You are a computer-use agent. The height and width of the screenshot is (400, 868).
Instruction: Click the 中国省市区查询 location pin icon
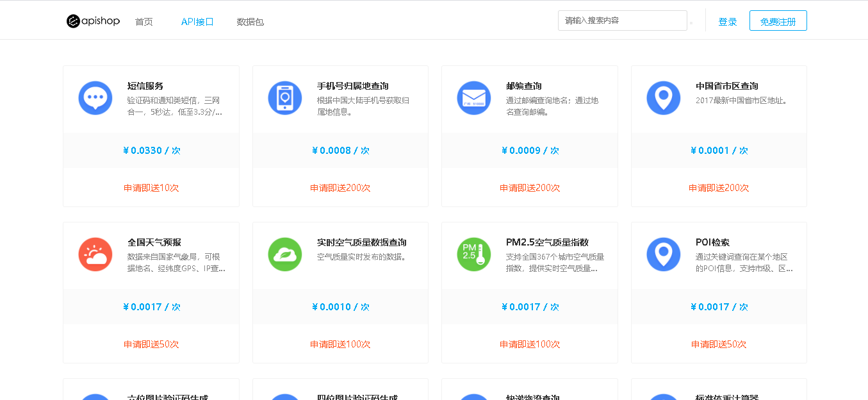(664, 98)
